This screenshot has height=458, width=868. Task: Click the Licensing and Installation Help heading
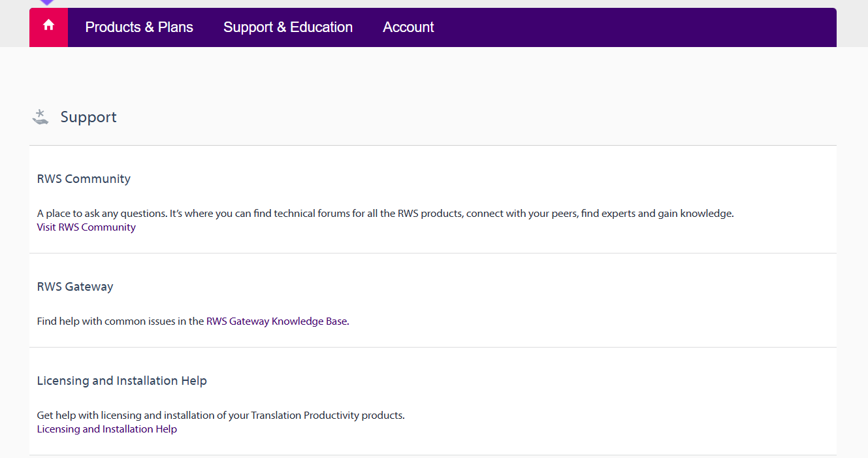pos(121,381)
